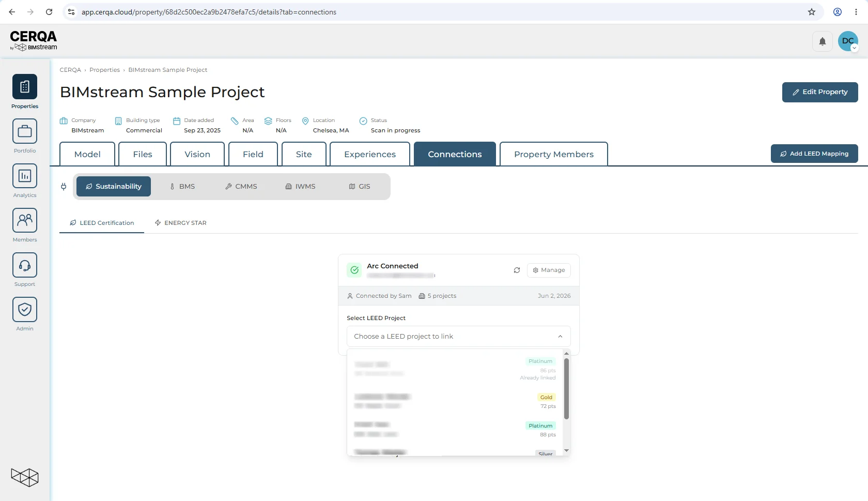The image size is (868, 501).
Task: Select the Silver project option
Action: click(455, 452)
